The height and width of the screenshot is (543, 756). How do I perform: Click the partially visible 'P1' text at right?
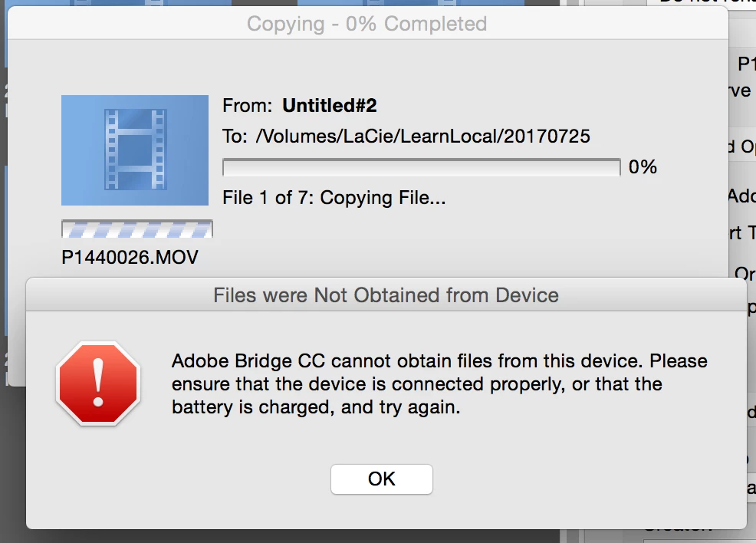(747, 64)
